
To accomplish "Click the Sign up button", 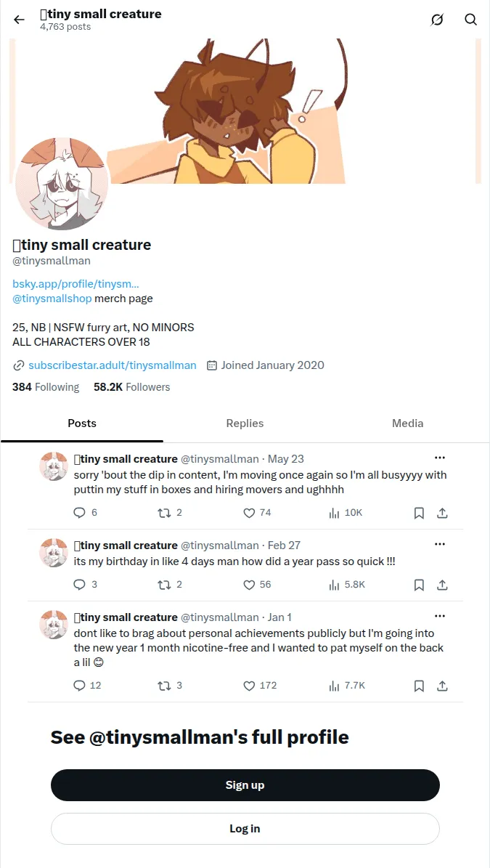I will (245, 785).
